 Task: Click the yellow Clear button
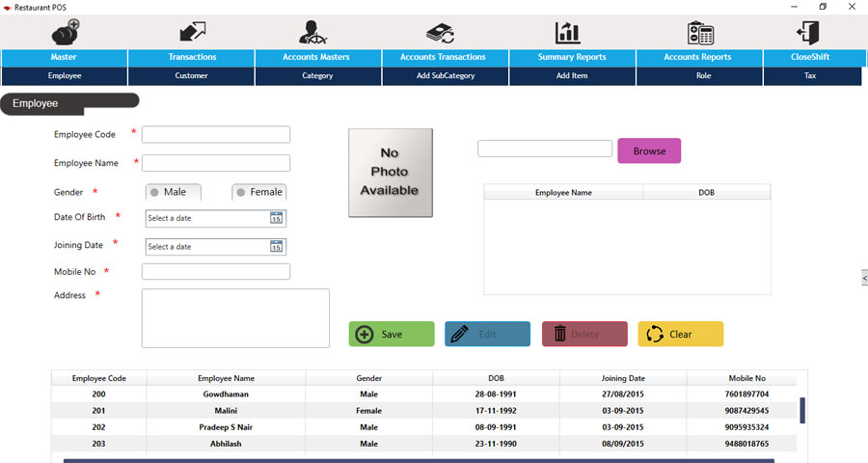pyautogui.click(x=680, y=334)
